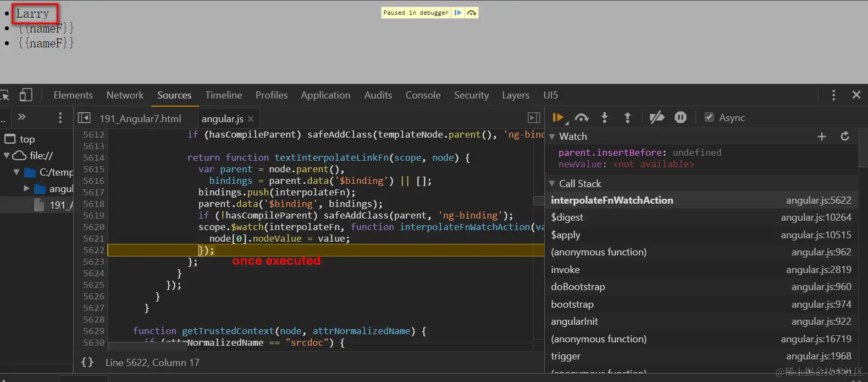868x382 pixels.
Task: Resume script execution in debugger toolbar
Action: [x=558, y=117]
